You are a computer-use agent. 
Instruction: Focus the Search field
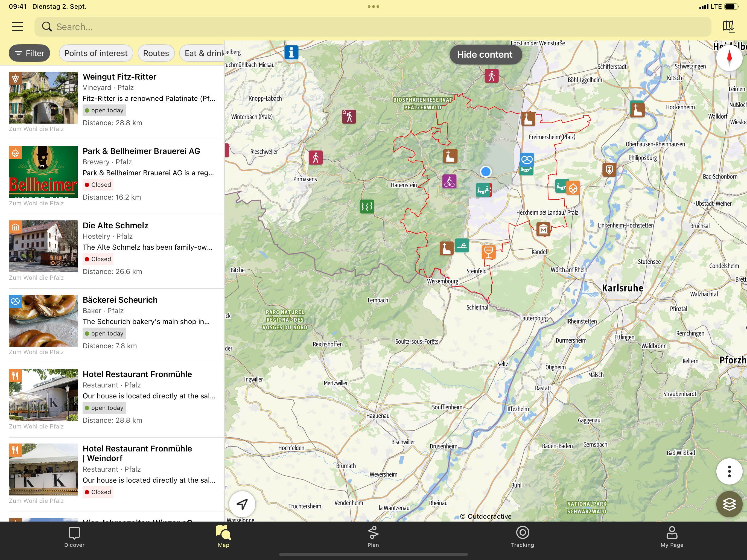pyautogui.click(x=372, y=27)
